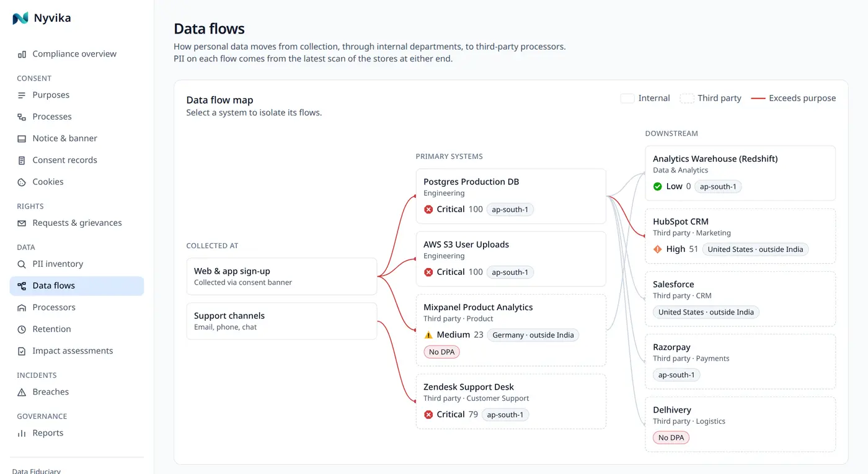Click HubSpot's 'United States · outside India' tag
Screen dimensions: 868x474
point(755,249)
